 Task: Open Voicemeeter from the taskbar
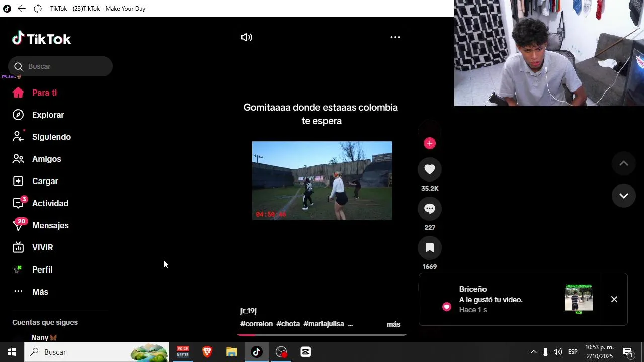point(183,352)
